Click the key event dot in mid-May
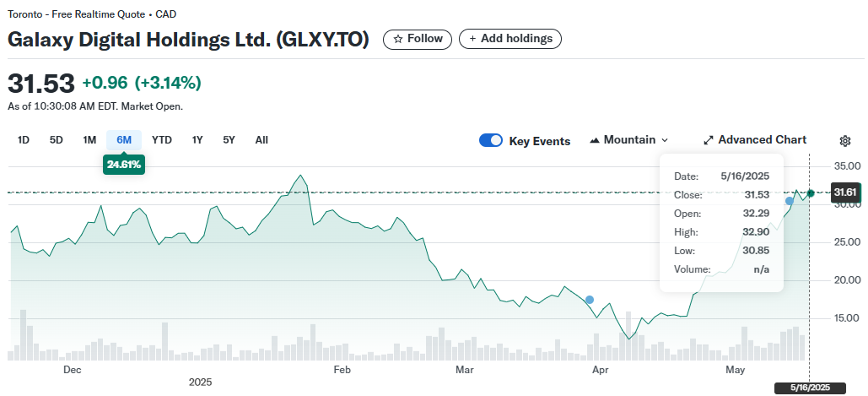Viewport: 868px width, 396px height. click(790, 201)
